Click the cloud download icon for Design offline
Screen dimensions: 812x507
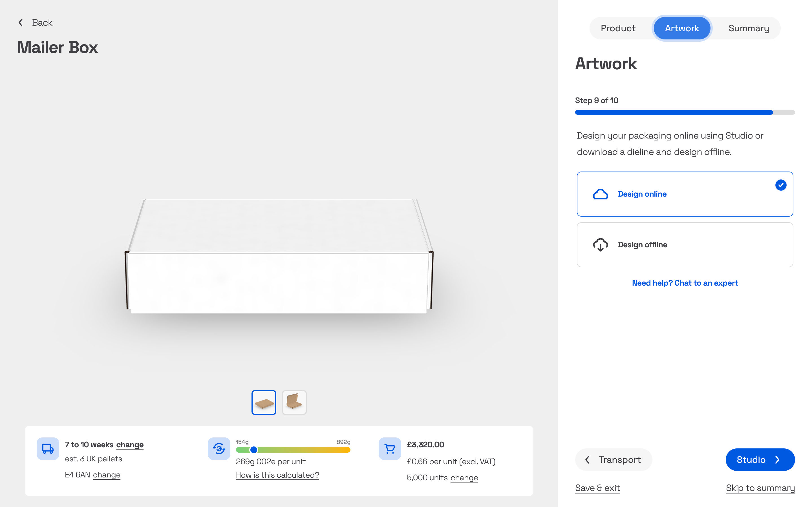[x=600, y=245]
